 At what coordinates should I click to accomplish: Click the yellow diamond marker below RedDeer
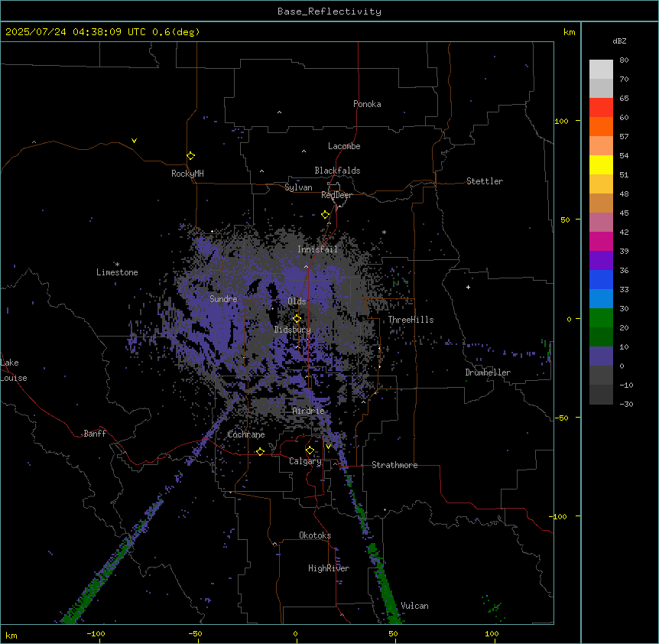tap(325, 215)
